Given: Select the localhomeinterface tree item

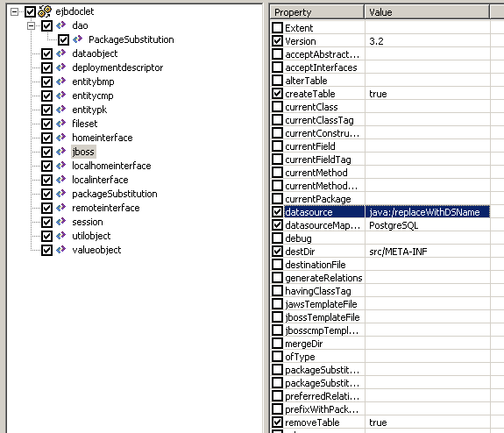Looking at the screenshot, I should pos(111,166).
